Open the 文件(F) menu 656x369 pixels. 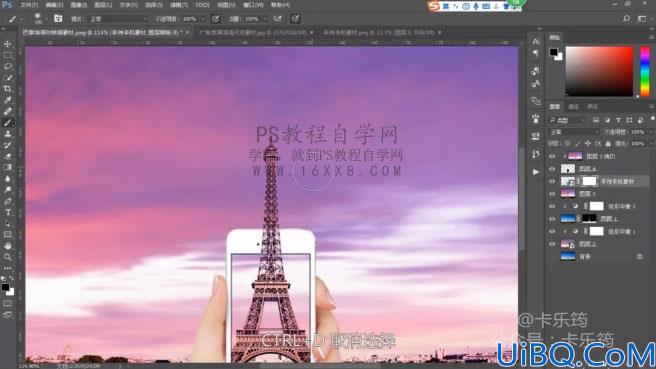tap(29, 5)
